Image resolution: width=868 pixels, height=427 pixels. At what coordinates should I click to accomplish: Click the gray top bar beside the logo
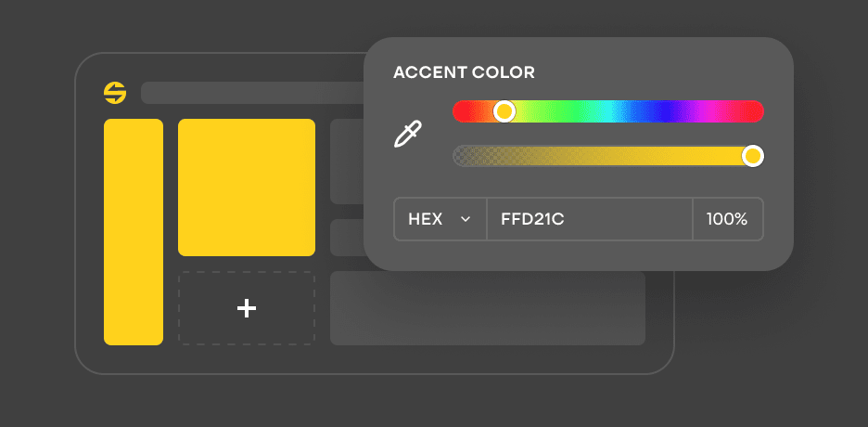point(250,93)
